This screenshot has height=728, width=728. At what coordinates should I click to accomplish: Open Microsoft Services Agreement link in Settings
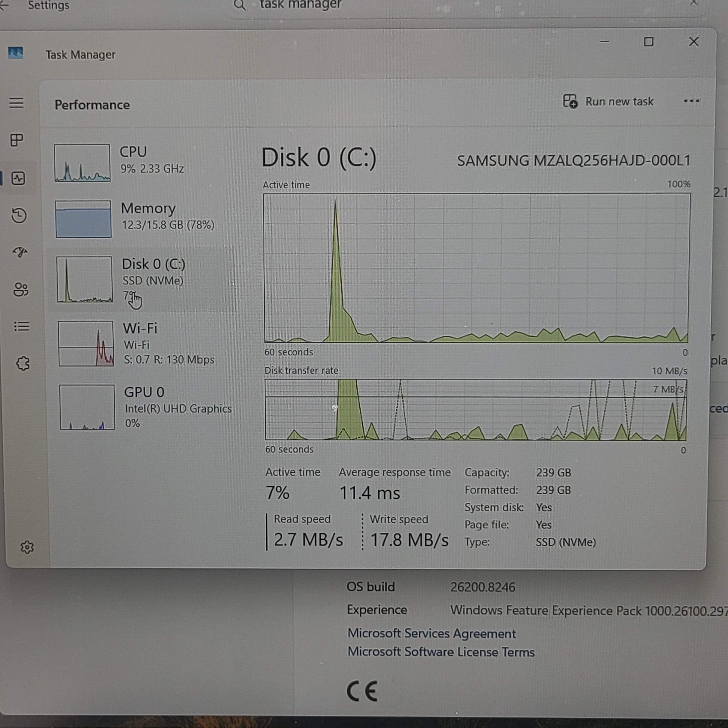[431, 633]
